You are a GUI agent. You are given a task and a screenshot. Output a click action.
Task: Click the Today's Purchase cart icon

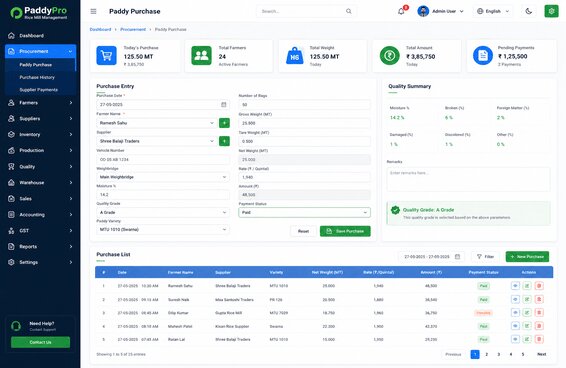click(106, 56)
